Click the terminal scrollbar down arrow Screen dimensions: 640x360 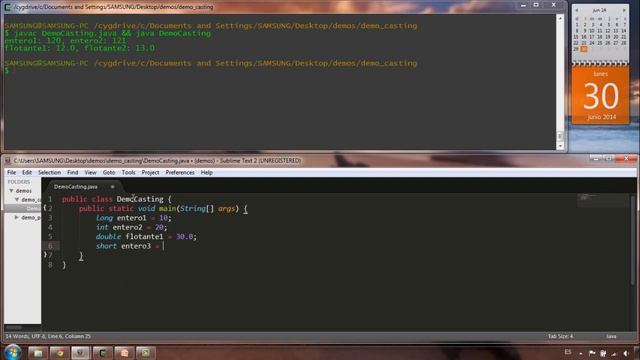click(x=560, y=146)
